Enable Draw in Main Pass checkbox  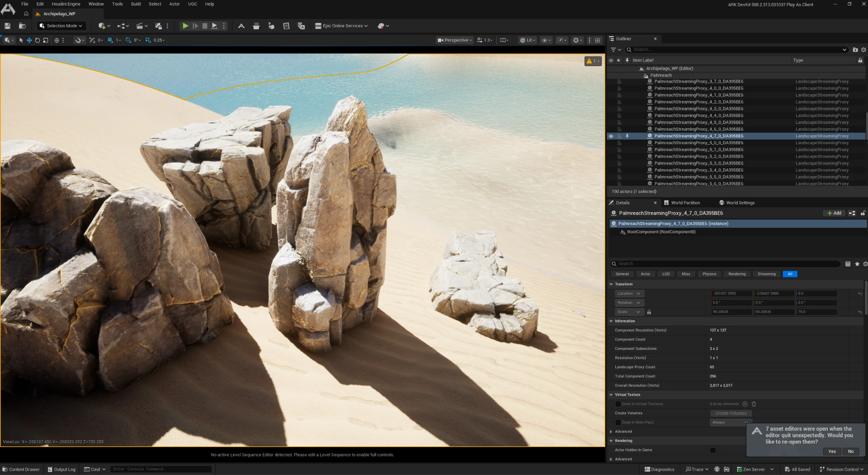coord(618,422)
